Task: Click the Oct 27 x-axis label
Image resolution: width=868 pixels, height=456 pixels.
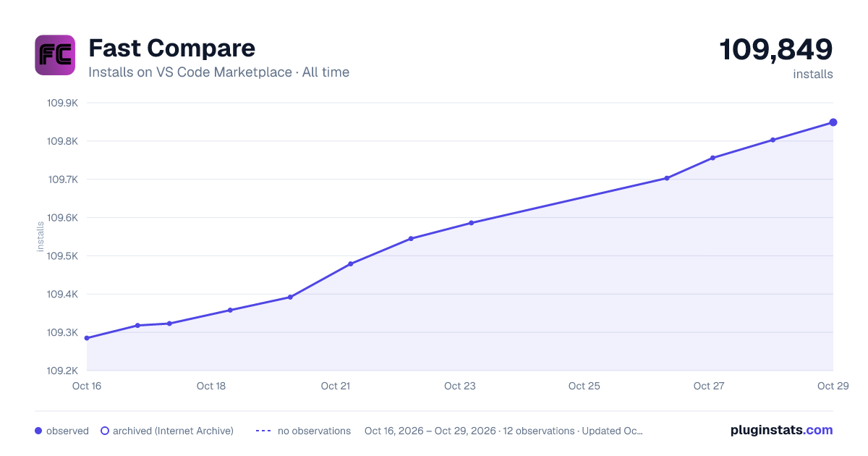Action: coord(709,386)
